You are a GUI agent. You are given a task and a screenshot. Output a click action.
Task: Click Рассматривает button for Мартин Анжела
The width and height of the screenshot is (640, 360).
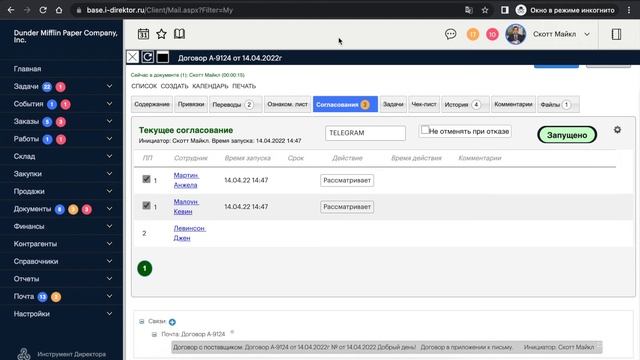coord(347,180)
